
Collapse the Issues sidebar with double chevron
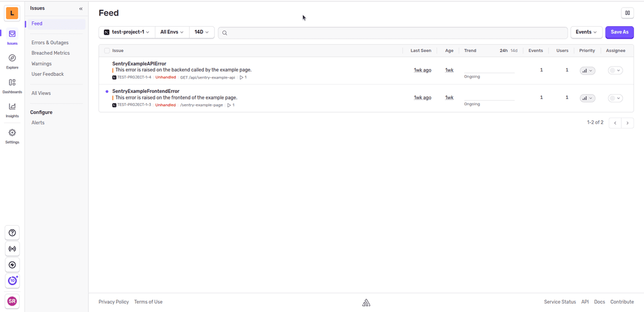(80, 8)
